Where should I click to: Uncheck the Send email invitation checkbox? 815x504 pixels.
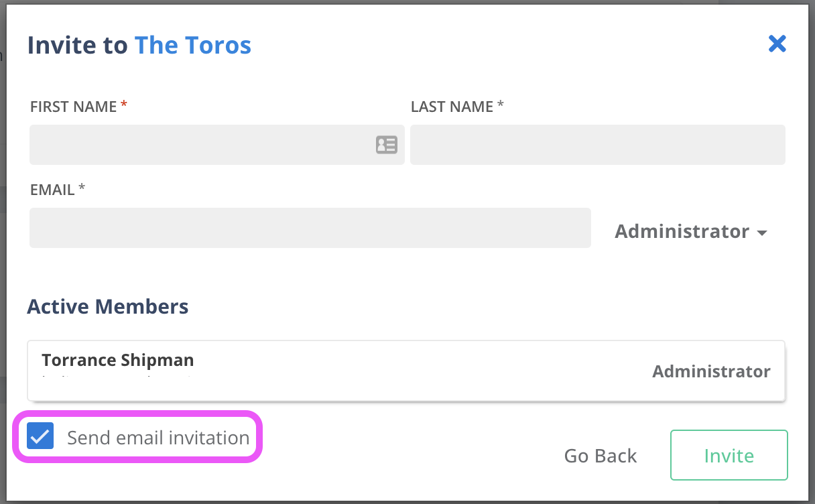click(40, 437)
